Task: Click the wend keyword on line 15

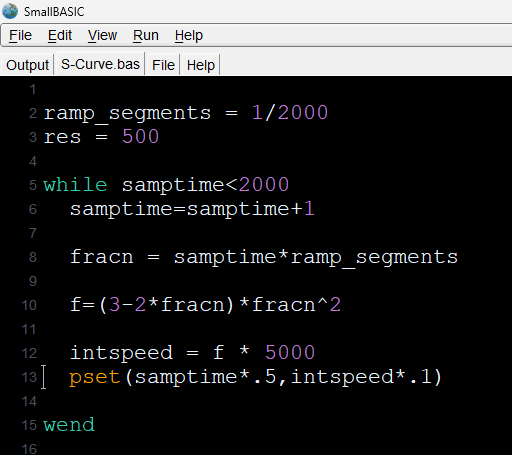Action: 69,425
